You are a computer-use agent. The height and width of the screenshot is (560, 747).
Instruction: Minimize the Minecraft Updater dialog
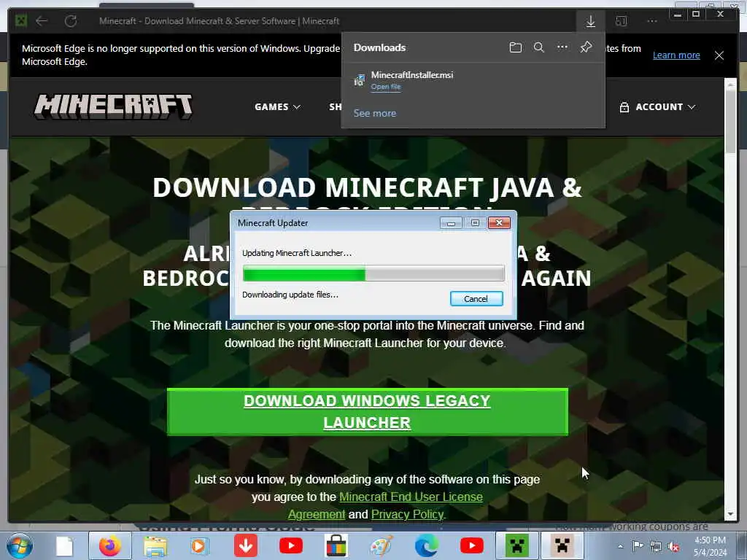pyautogui.click(x=451, y=223)
